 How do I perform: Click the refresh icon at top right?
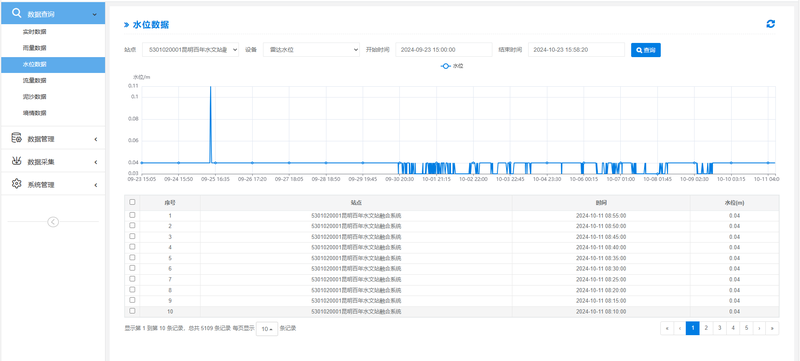click(x=770, y=24)
